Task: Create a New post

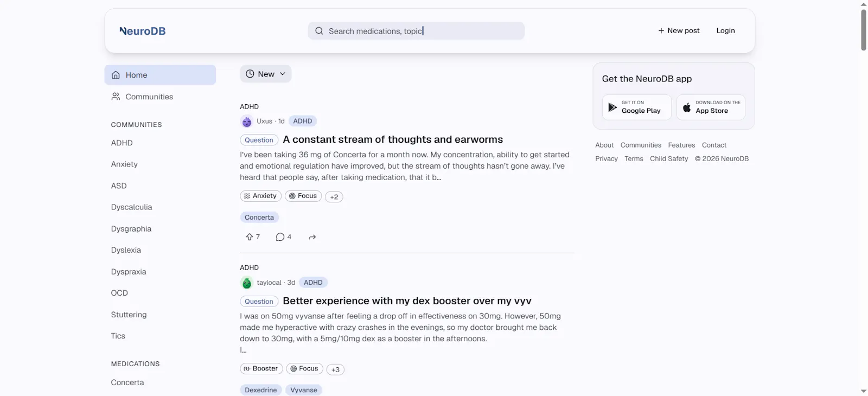Action: pos(679,30)
